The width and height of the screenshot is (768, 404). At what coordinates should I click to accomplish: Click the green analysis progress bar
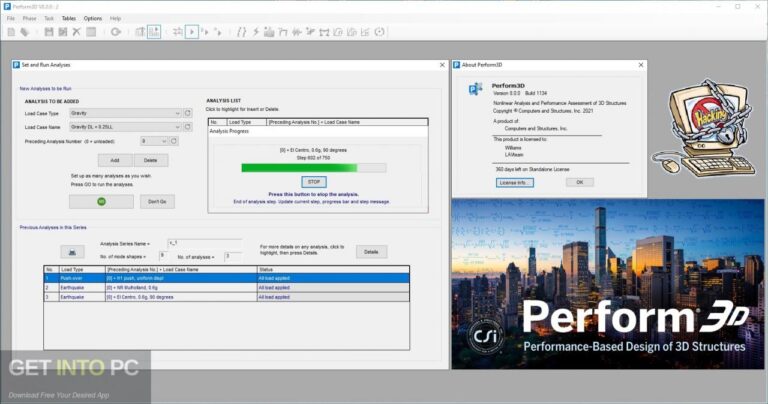[313, 168]
